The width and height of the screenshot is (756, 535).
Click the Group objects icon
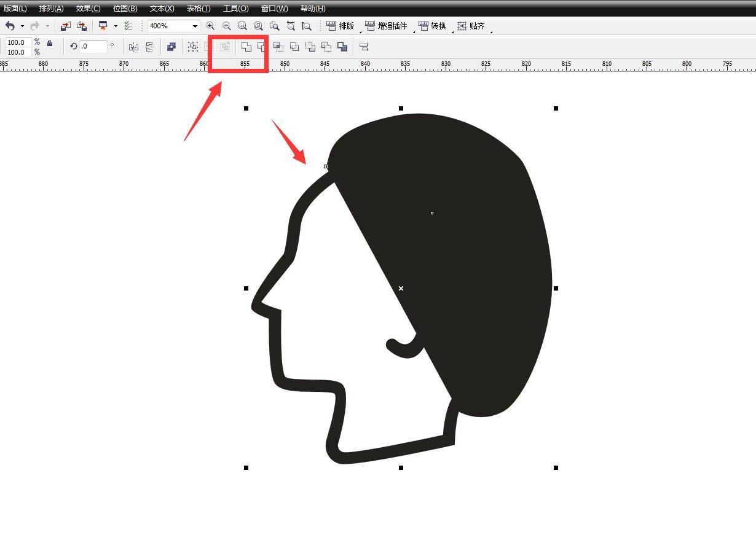[193, 47]
